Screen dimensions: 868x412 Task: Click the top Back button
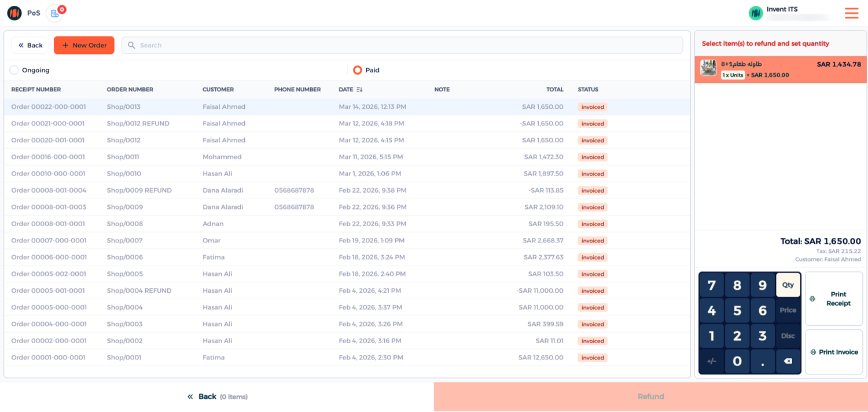(x=30, y=45)
